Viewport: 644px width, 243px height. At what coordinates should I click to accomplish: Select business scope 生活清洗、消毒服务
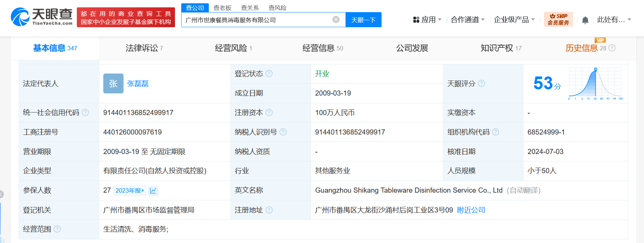(136, 229)
